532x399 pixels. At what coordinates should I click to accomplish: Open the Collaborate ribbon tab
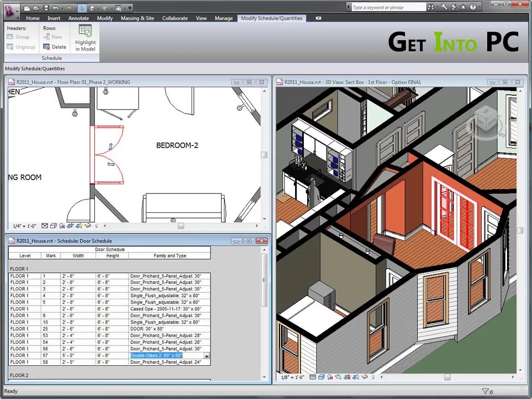[x=175, y=18]
